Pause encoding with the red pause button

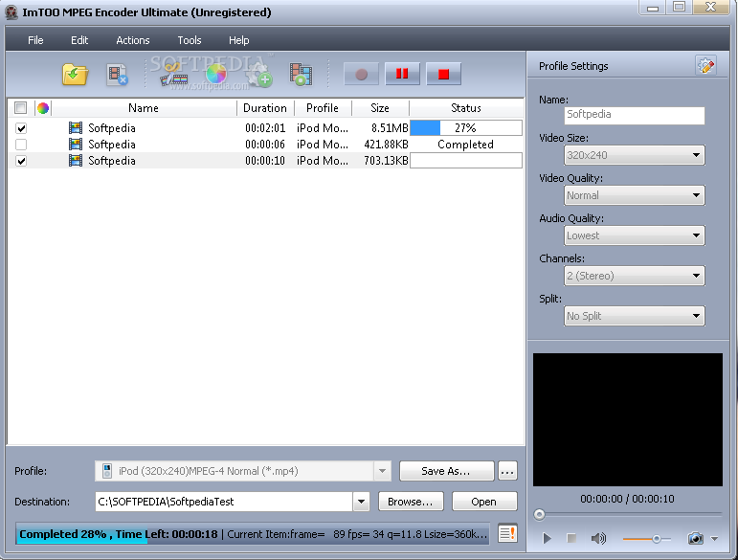click(402, 74)
